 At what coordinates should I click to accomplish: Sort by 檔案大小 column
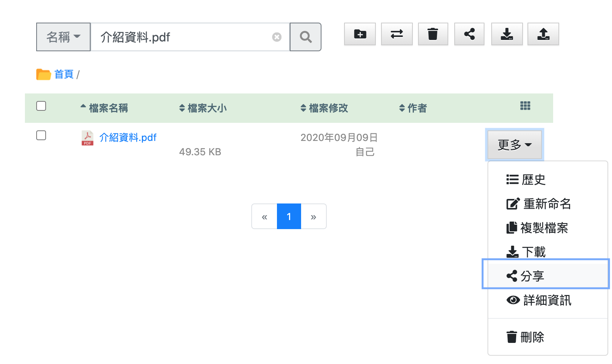click(x=203, y=108)
